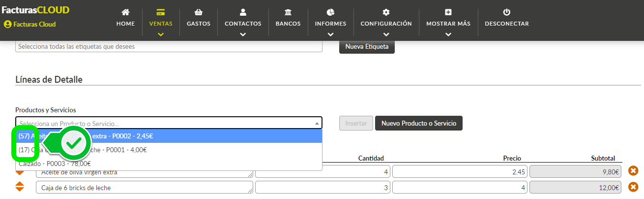644x199 pixels.
Task: Click Nuevo Producto o Servicio button
Action: pyautogui.click(x=419, y=123)
